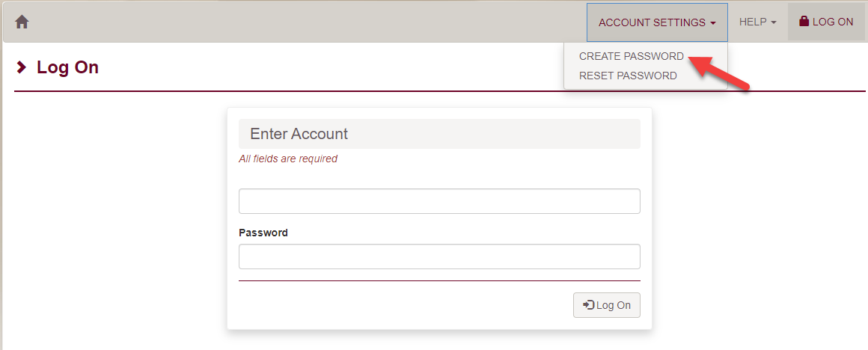Image resolution: width=868 pixels, height=350 pixels.
Task: Click the horizontal divider above Log On button
Action: pos(439,281)
